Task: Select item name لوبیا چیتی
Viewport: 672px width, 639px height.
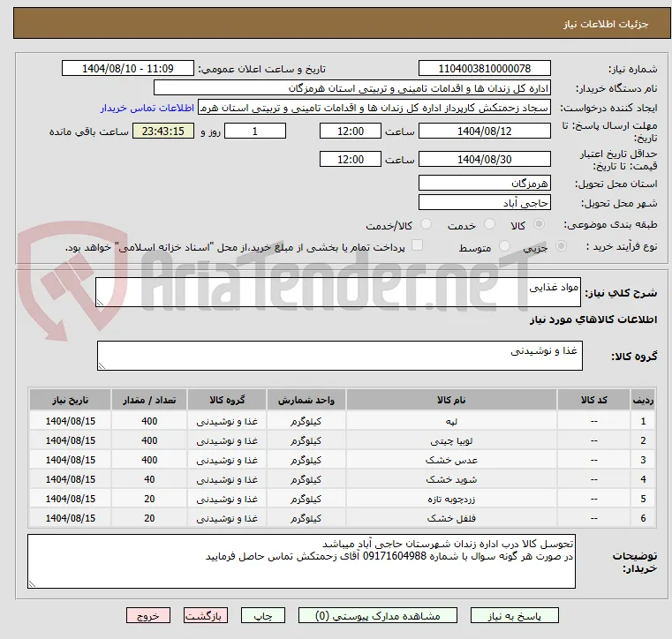Action: [x=451, y=440]
